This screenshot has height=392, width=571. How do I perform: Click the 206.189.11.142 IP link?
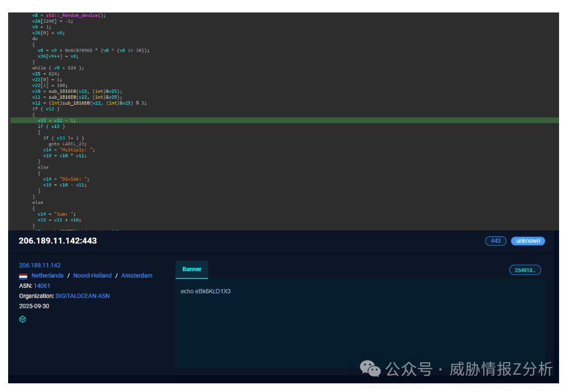click(x=40, y=265)
